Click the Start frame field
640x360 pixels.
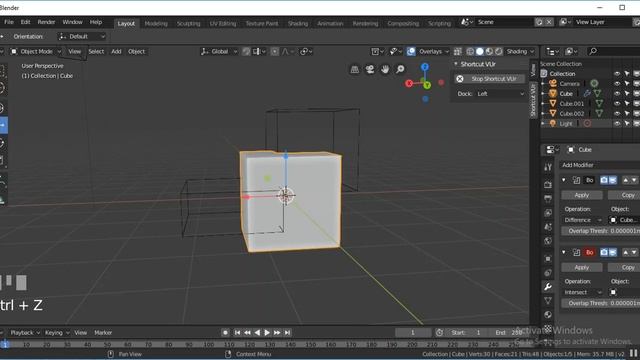point(466,333)
